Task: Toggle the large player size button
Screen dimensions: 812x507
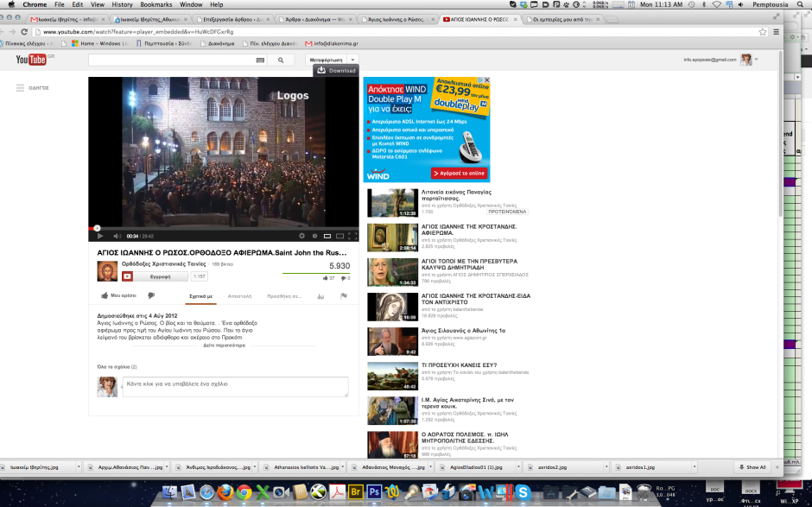Action: tap(339, 236)
